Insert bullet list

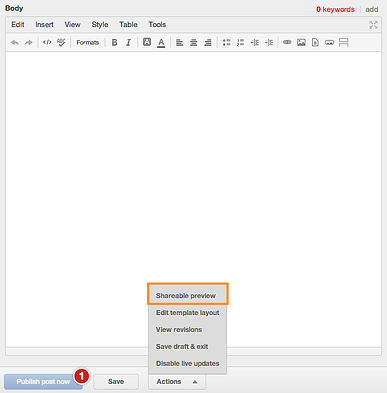227,42
